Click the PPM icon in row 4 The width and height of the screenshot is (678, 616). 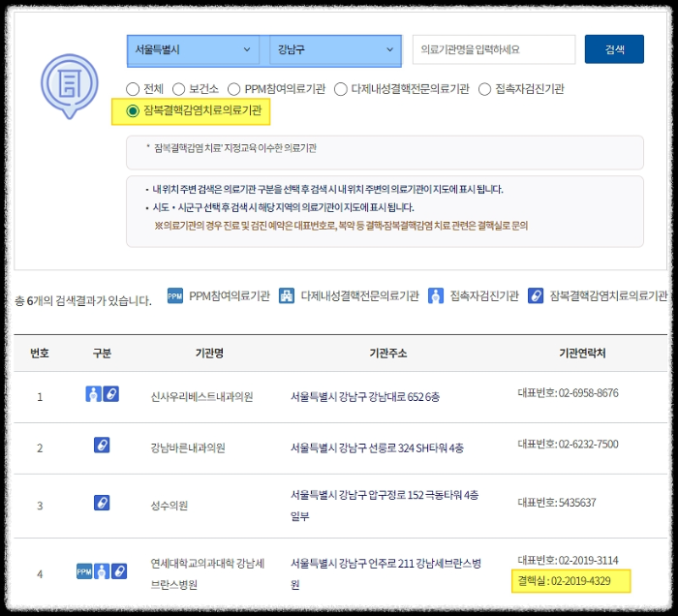[x=84, y=571]
